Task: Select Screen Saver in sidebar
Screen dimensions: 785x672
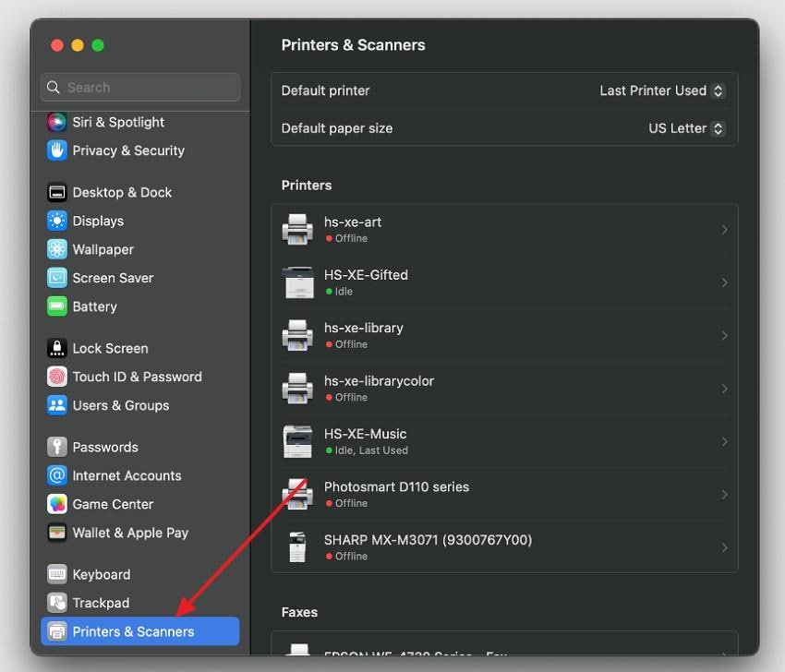Action: click(x=140, y=278)
